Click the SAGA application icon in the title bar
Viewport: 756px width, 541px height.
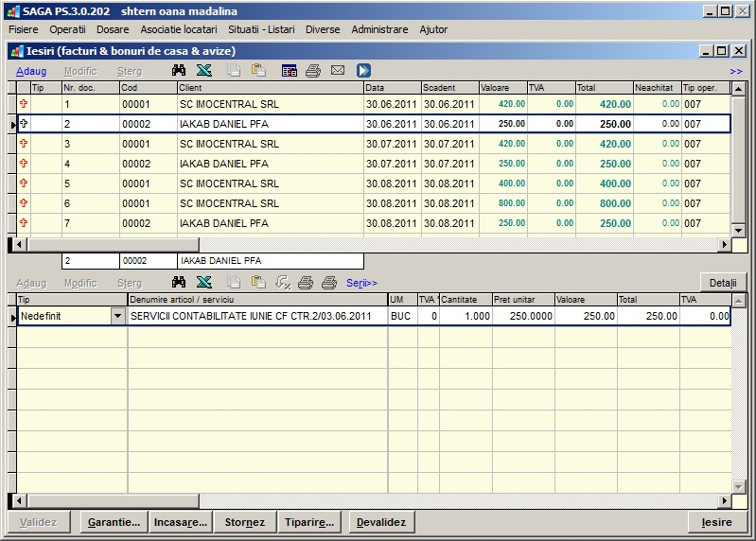click(13, 11)
